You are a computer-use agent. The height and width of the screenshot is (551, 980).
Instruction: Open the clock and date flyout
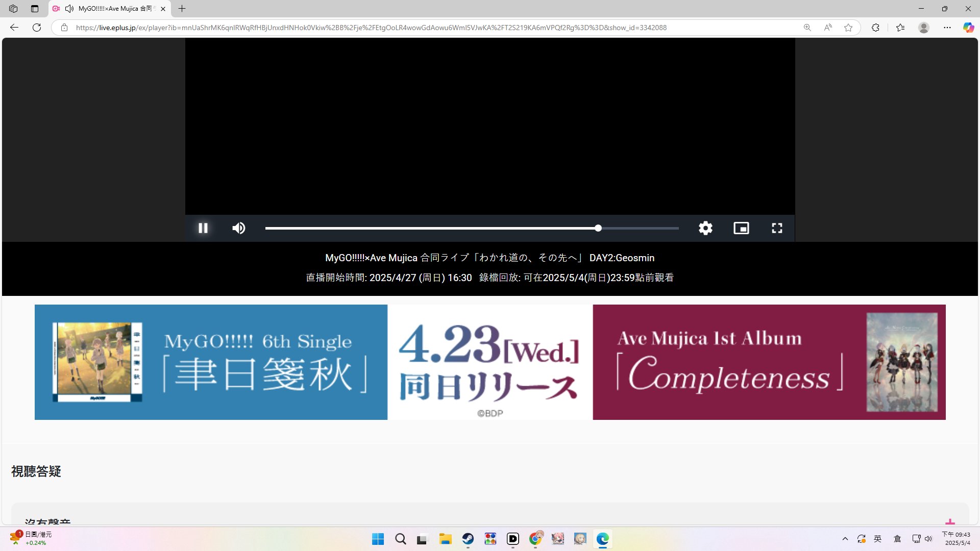click(957, 539)
